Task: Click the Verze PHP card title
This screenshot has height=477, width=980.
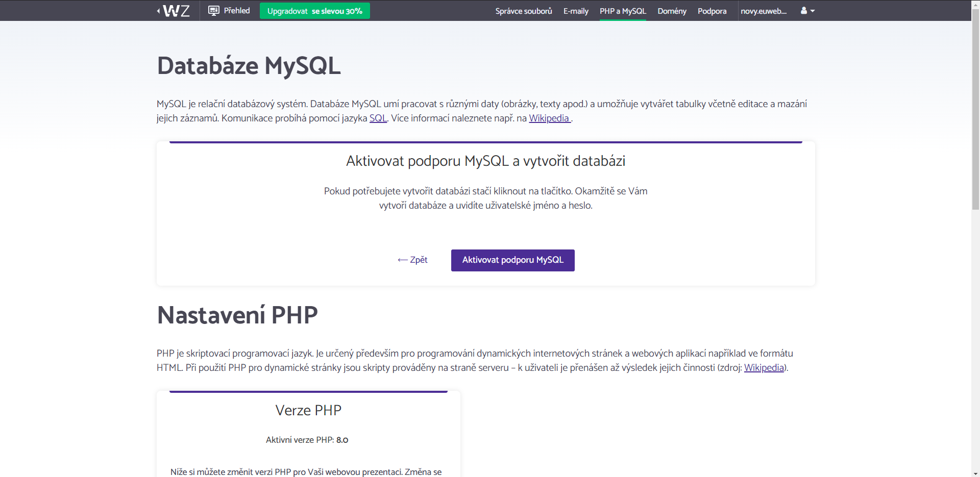Action: point(308,410)
